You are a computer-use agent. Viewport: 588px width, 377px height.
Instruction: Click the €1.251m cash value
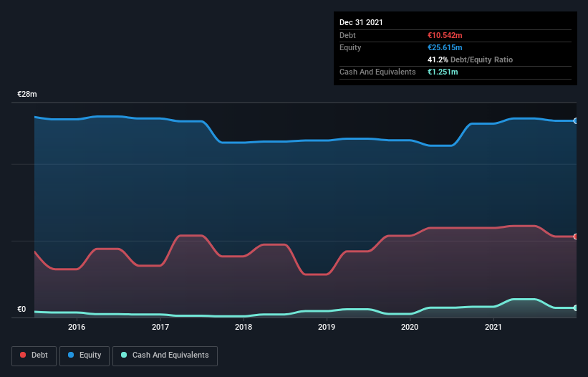443,72
